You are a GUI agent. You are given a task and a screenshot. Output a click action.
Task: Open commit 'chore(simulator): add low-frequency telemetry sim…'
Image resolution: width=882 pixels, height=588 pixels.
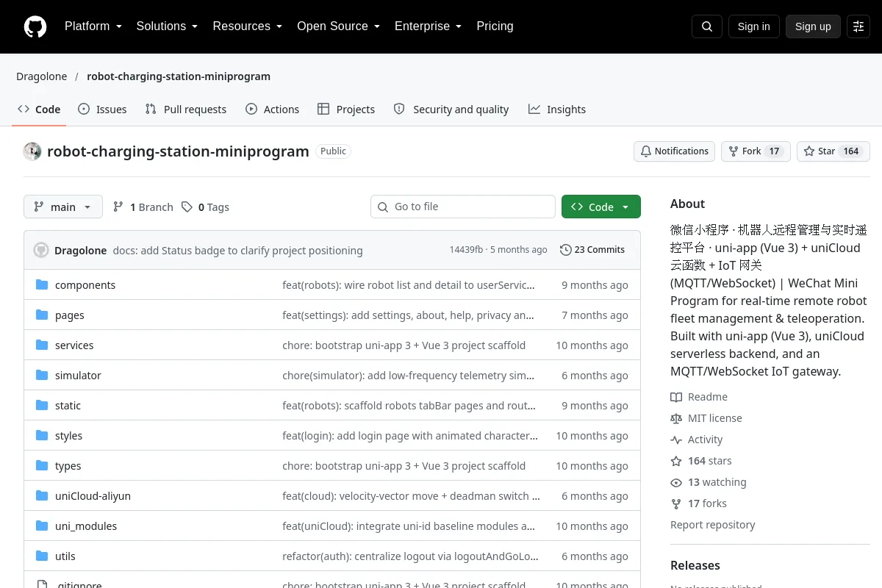[408, 375]
